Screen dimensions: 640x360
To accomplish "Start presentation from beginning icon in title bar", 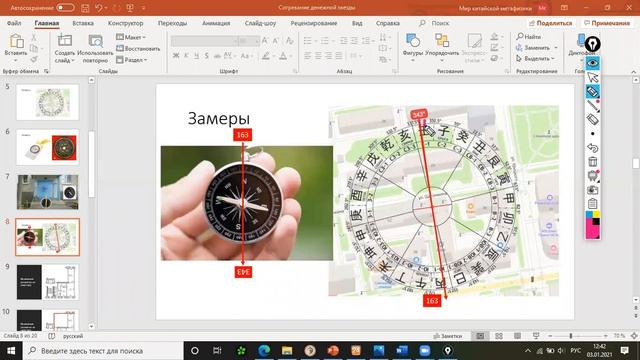I will click(x=130, y=8).
